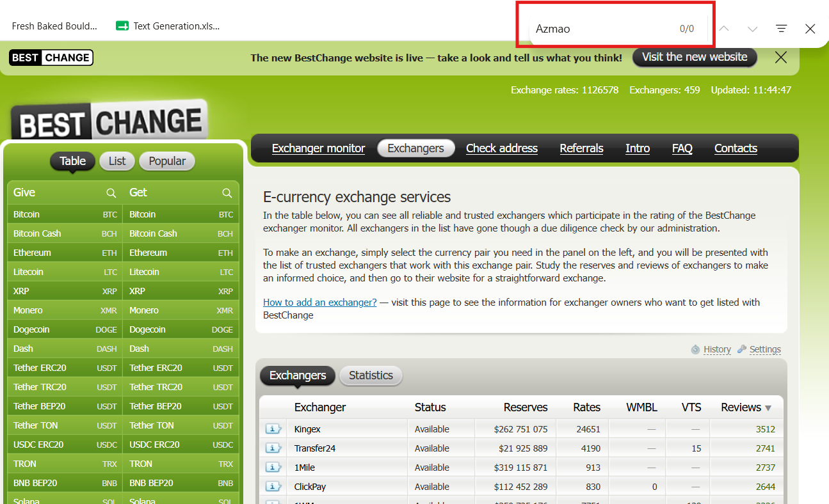Select Tether TON in the Get column
The height and width of the screenshot is (504, 829).
[181, 425]
